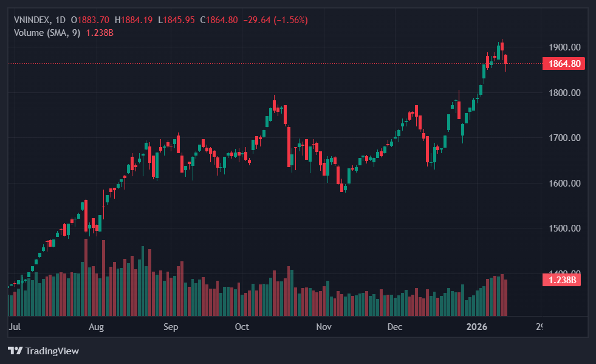Viewport: 596px width, 364px height.
Task: Select the Sep time axis marker
Action: (171, 328)
